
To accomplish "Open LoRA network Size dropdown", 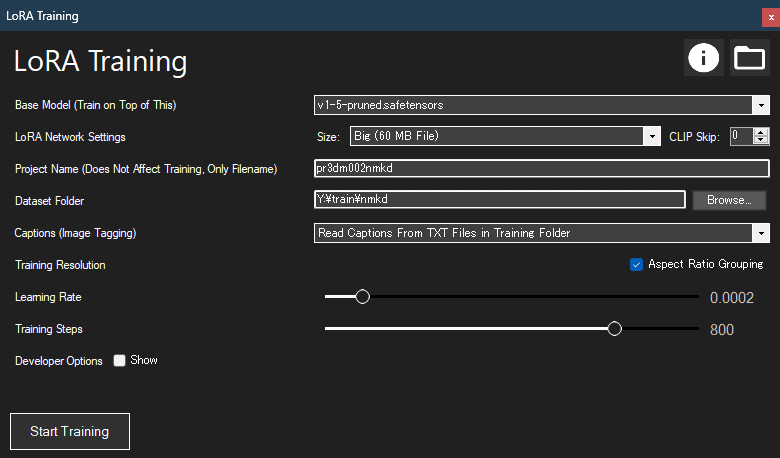I will point(652,136).
